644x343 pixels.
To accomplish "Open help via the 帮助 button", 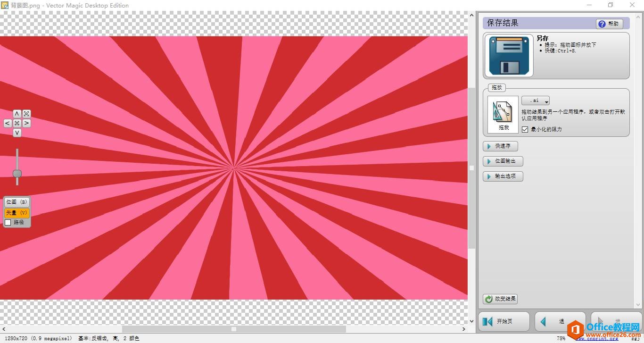I will pos(610,24).
